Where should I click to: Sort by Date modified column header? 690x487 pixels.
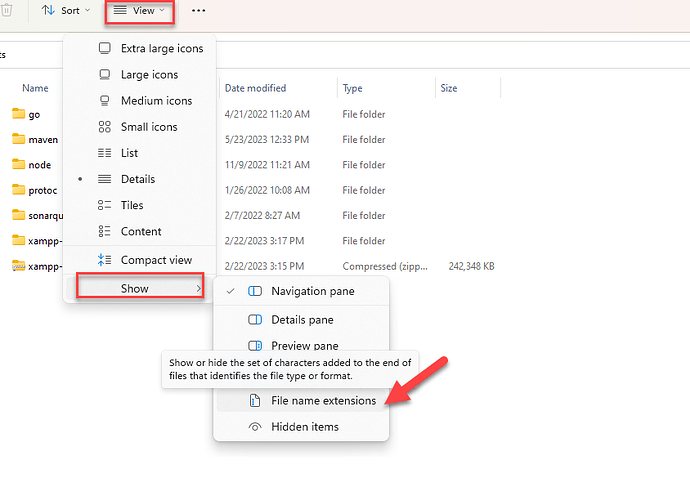click(255, 88)
